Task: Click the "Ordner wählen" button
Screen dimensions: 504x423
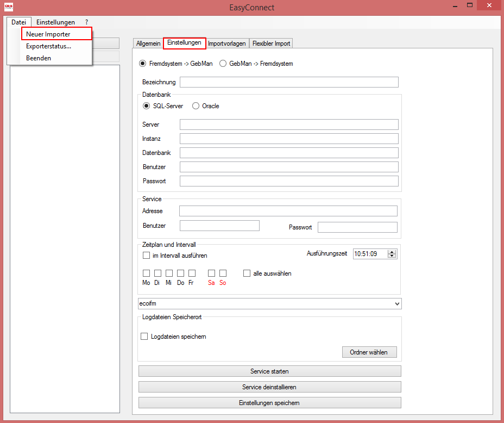Action: coord(369,352)
